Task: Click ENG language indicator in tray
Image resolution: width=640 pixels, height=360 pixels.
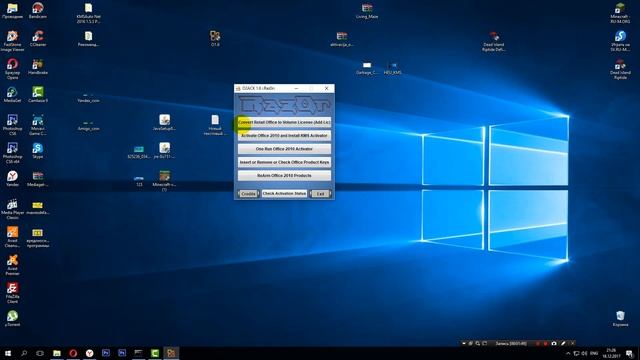Action: click(594, 353)
